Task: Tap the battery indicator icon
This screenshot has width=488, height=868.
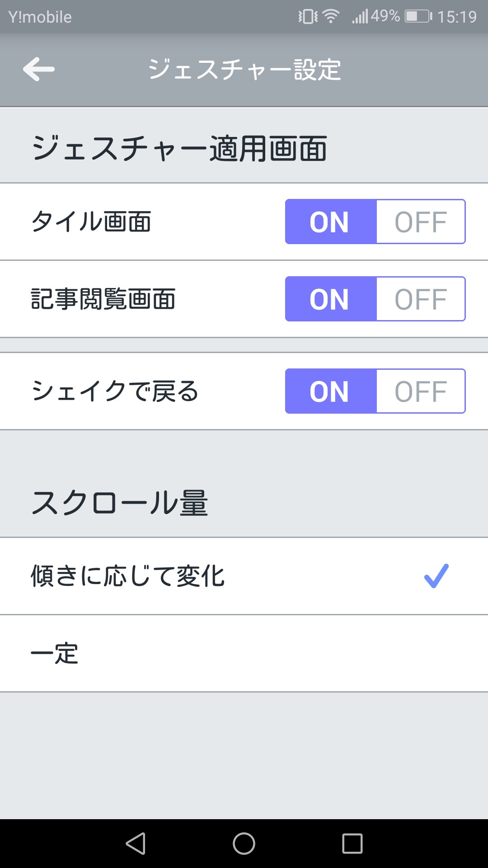Action: click(x=418, y=17)
